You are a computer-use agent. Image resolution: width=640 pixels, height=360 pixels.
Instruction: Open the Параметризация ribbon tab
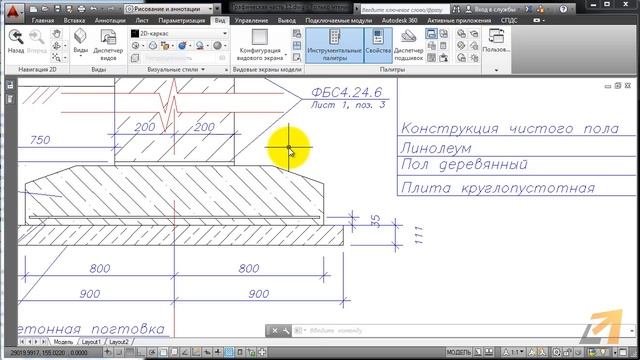click(182, 20)
